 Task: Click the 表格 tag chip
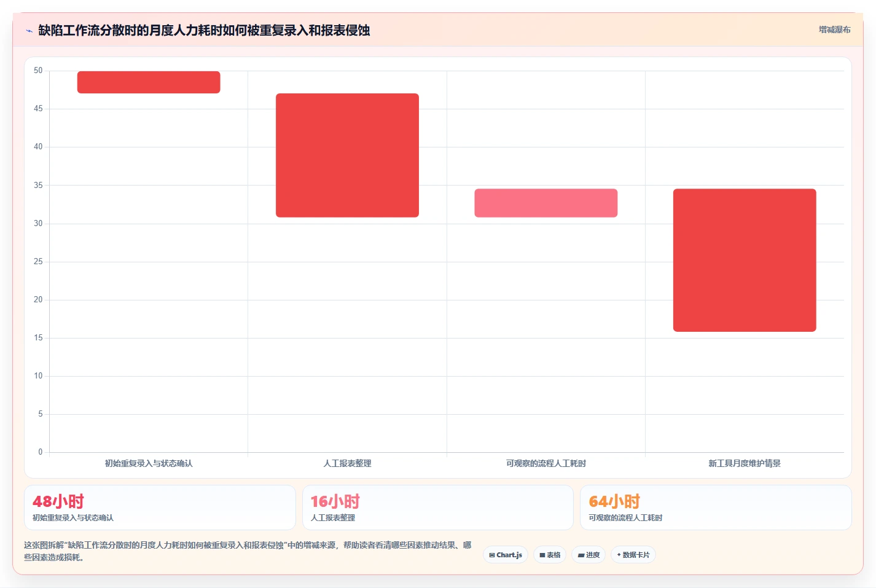(550, 555)
